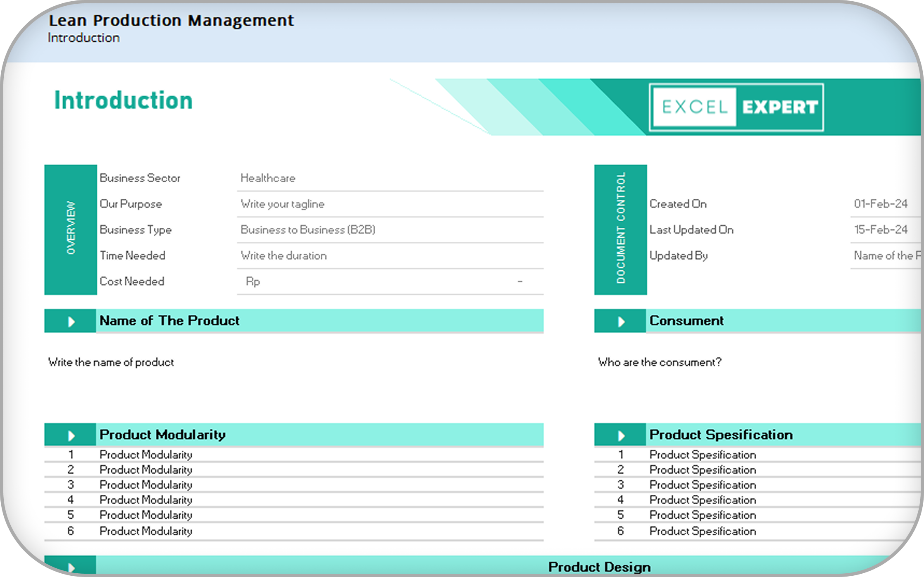
Task: Select the Overview vertical banner
Action: [x=71, y=229]
